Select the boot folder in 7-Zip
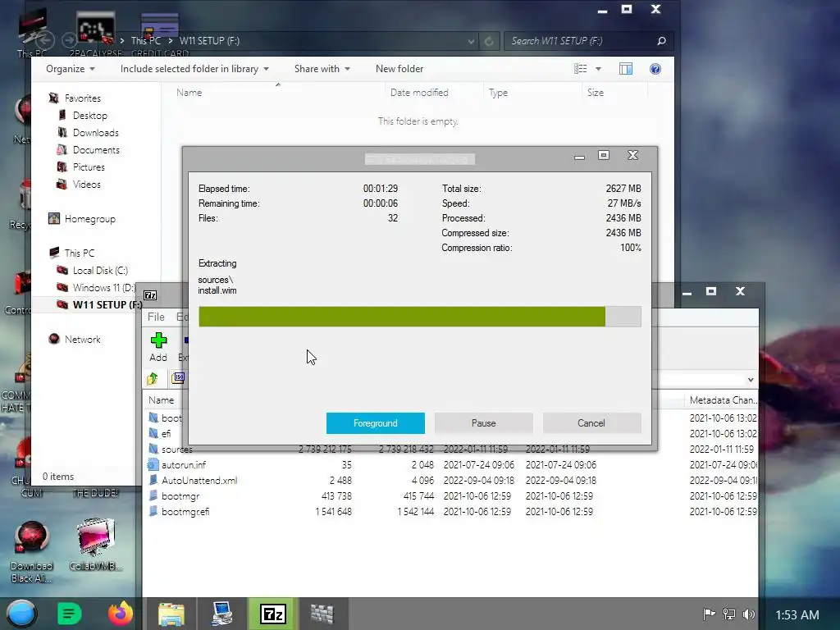Viewport: 840px width, 630px height. (x=171, y=418)
